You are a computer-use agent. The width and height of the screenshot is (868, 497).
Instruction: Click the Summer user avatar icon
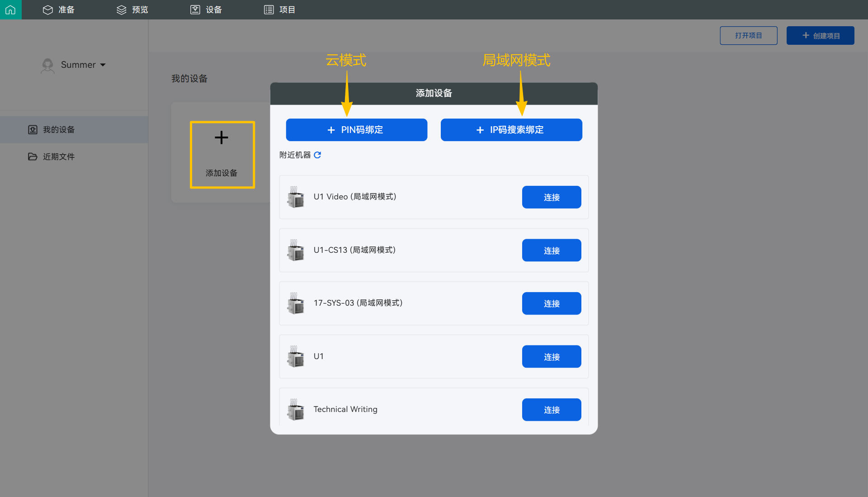click(x=47, y=65)
